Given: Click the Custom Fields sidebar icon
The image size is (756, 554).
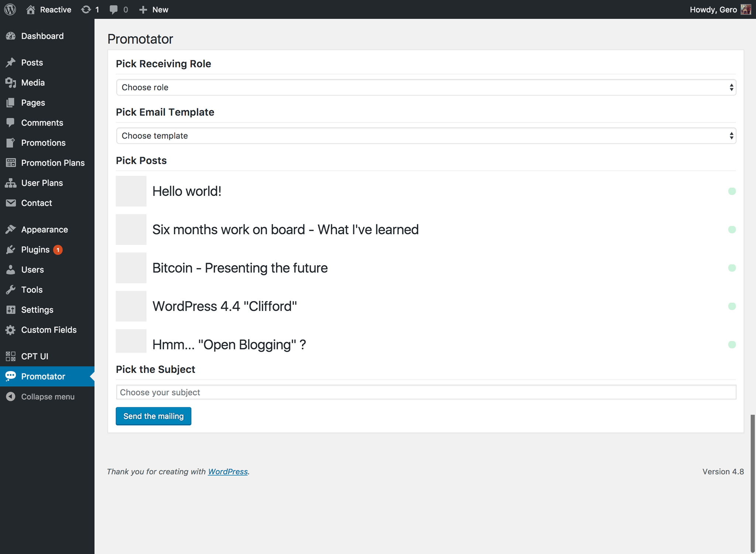Looking at the screenshot, I should pos(11,329).
